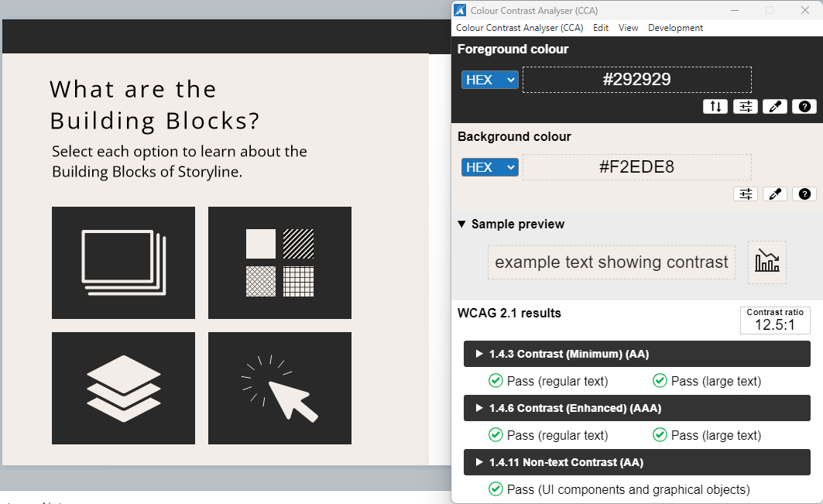Pick foreground colour with eyedropper
The height and width of the screenshot is (504, 823).
click(x=775, y=107)
